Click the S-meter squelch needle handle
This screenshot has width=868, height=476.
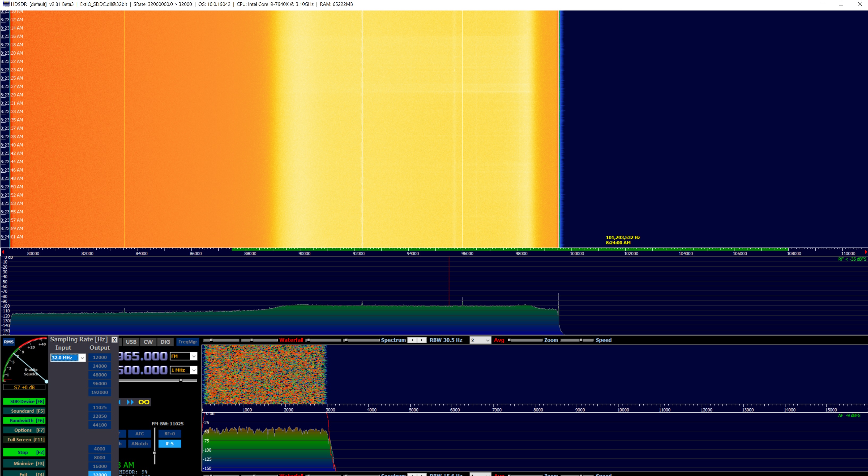tap(46, 381)
